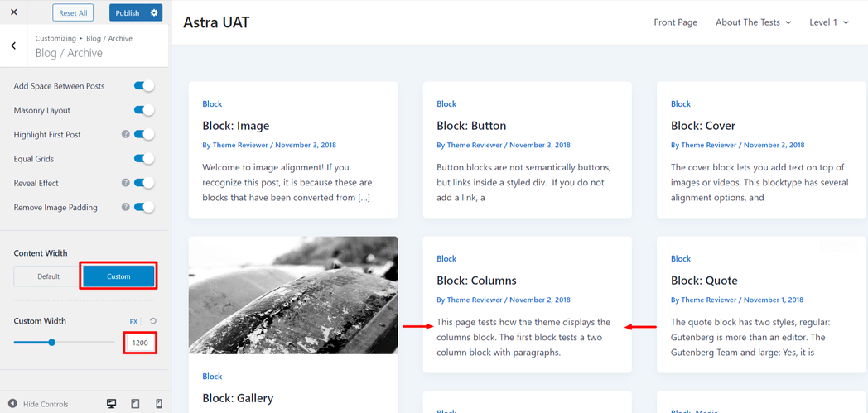The image size is (868, 413).
Task: Close the Customizer with the X icon
Action: [x=13, y=12]
